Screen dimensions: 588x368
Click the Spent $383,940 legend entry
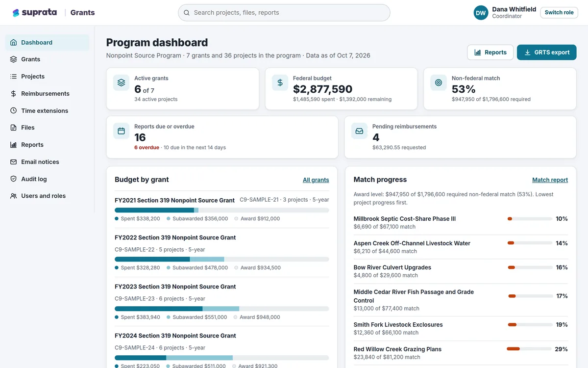pyautogui.click(x=138, y=317)
